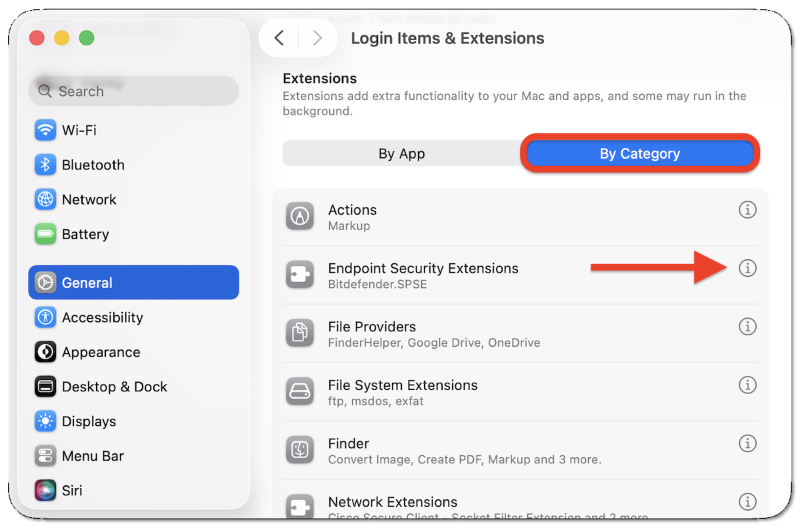Show File Providers extension details
Image resolution: width=804 pixels, height=532 pixels.
click(747, 327)
